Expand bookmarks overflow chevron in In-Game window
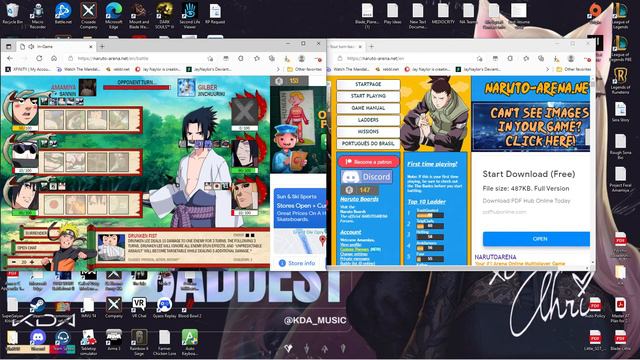 [278, 69]
